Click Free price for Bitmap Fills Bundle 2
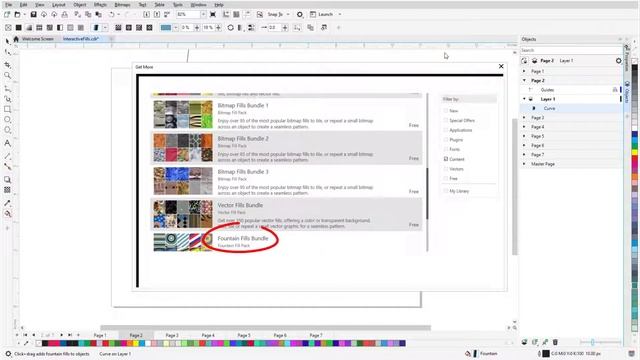Image resolution: width=640 pixels, height=360 pixels. [414, 158]
